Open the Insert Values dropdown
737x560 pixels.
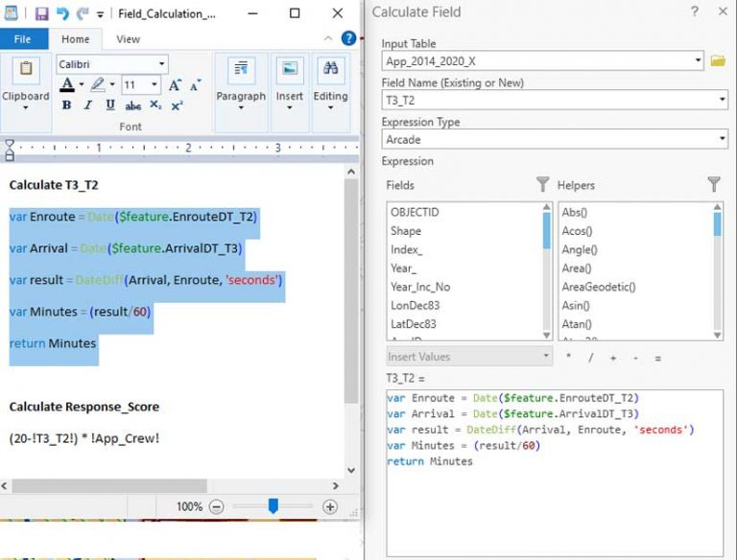(469, 357)
